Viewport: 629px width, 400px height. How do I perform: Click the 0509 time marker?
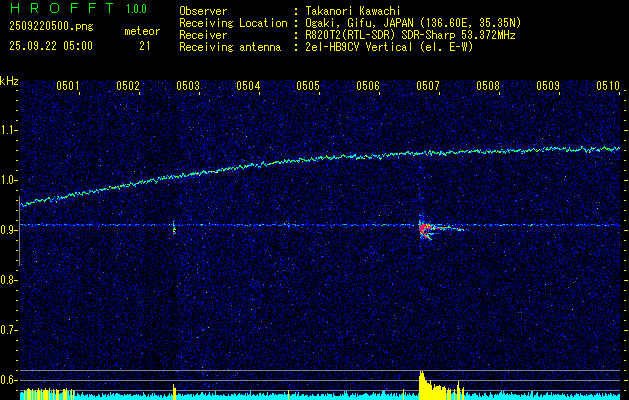[548, 86]
